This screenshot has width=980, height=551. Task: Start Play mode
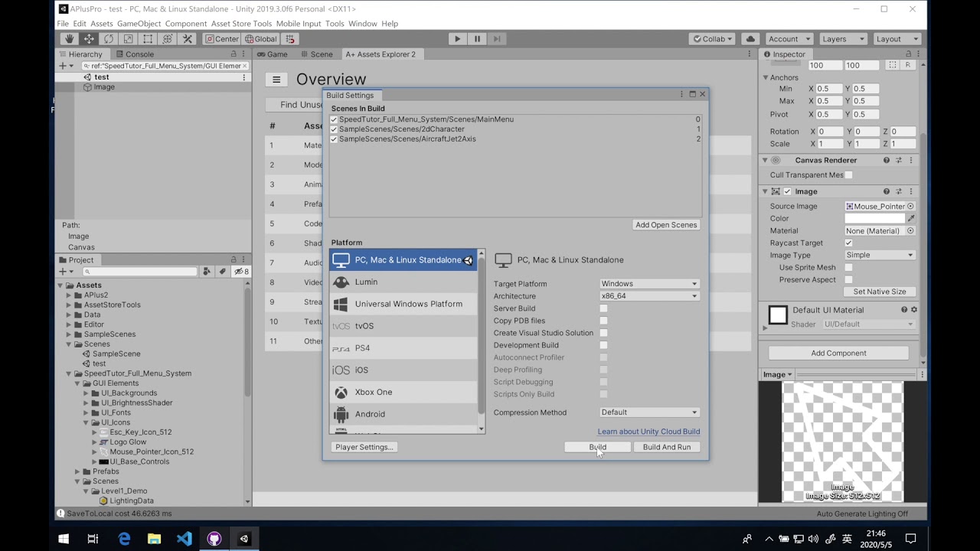(457, 39)
